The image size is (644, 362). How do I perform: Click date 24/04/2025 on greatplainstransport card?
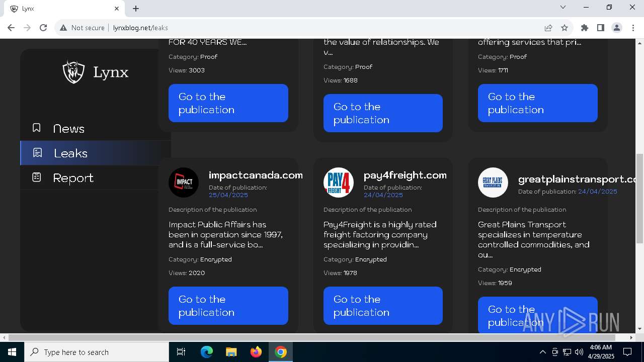click(x=598, y=192)
